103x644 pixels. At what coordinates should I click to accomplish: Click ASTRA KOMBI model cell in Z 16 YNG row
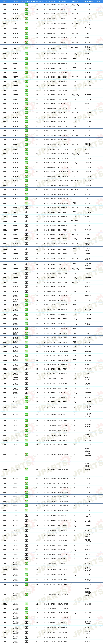16,296
